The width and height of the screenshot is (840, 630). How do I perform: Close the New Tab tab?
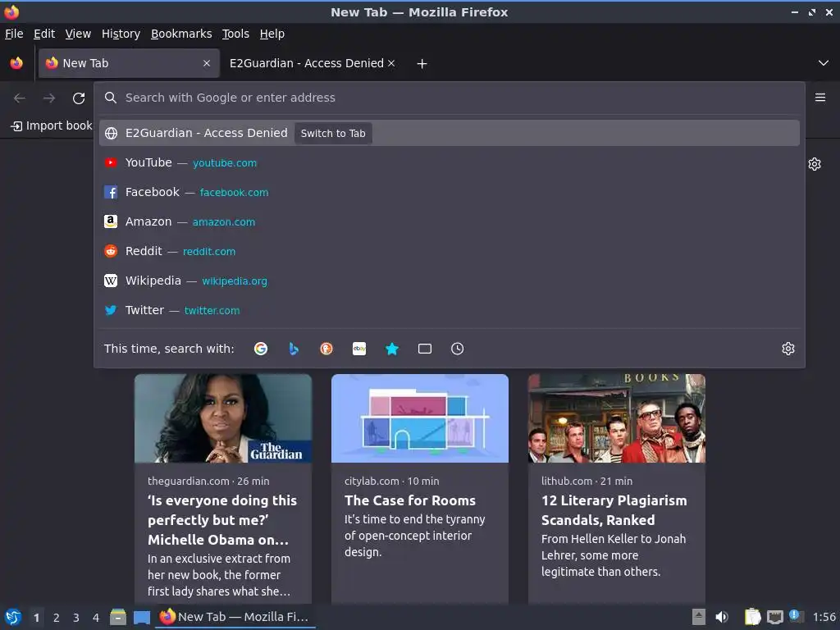point(207,63)
